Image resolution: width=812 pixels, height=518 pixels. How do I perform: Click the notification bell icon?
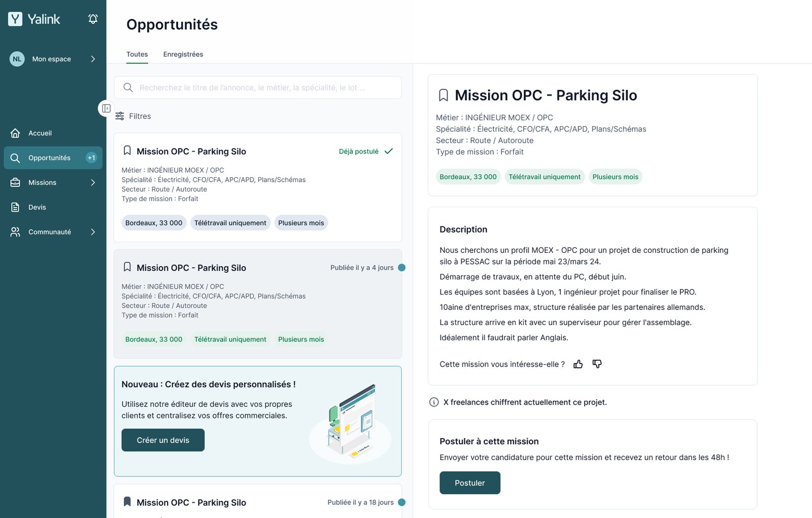pos(93,19)
